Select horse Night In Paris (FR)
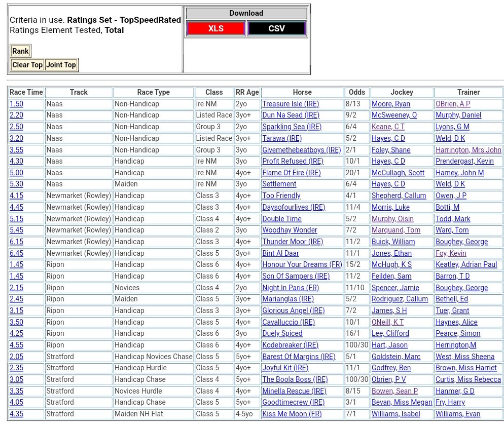 [x=291, y=288]
